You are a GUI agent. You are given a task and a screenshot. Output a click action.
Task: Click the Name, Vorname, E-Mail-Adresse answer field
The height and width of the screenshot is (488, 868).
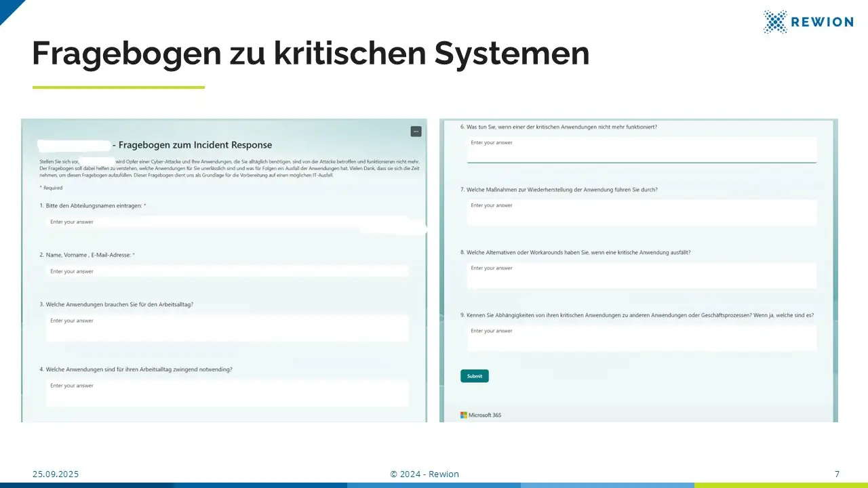click(227, 271)
